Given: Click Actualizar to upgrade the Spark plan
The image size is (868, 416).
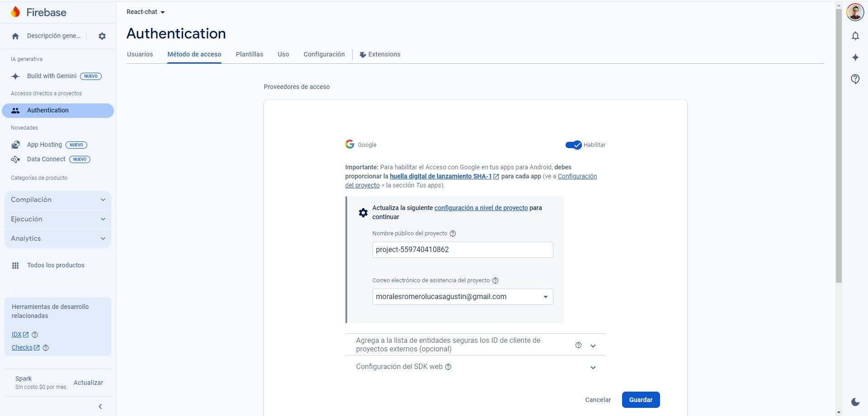Looking at the screenshot, I should pos(89,383).
